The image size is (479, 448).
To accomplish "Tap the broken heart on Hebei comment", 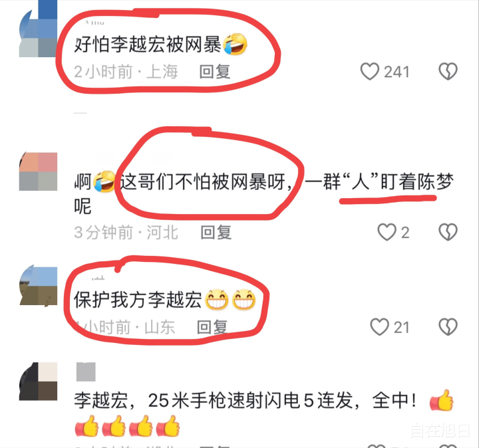I will [448, 232].
